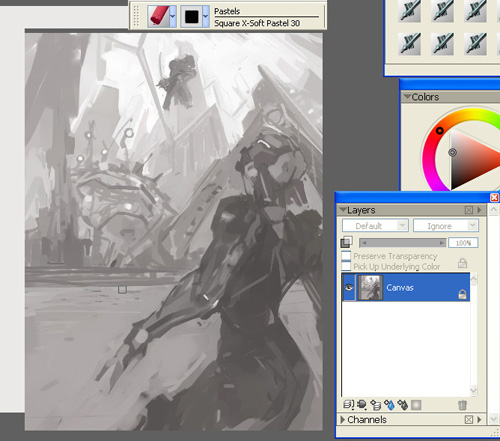Click the Layer Commands icon
This screenshot has height=441, width=500.
[348, 405]
